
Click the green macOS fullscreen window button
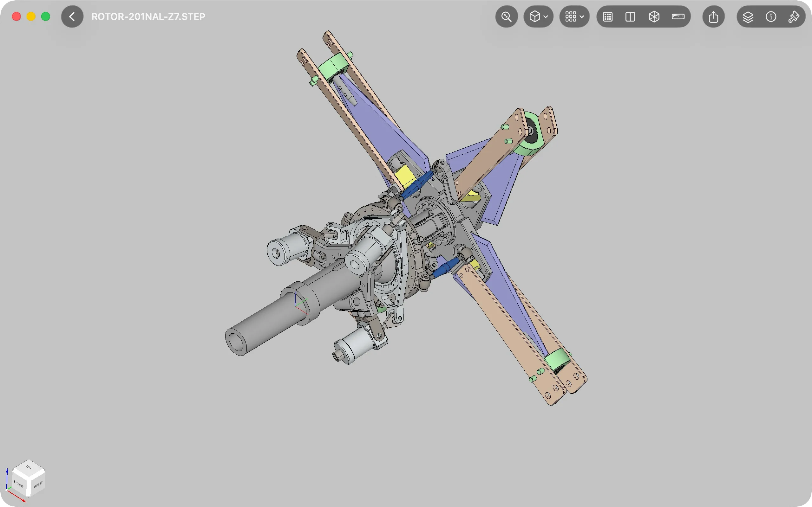(46, 16)
